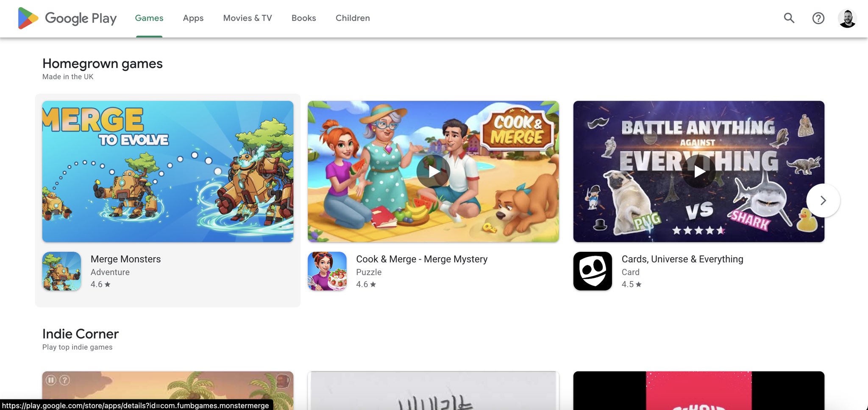
Task: Open the palm tree Indie Corner thumbnail
Action: point(168,390)
